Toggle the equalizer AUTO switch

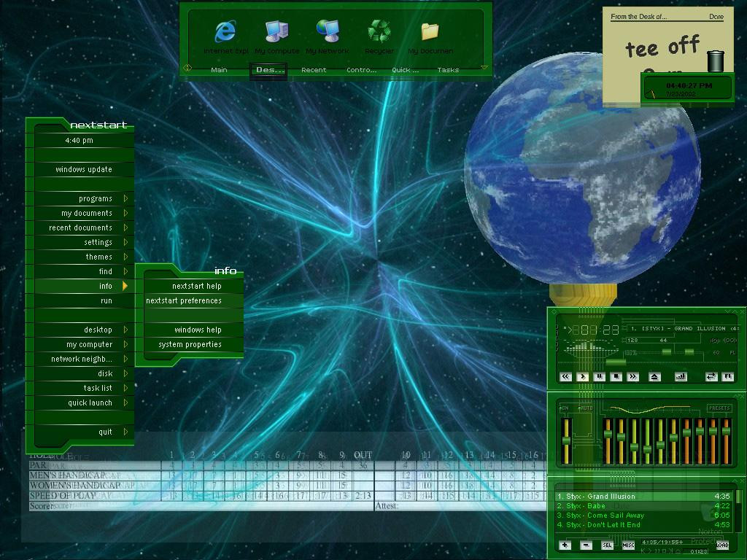click(x=586, y=408)
